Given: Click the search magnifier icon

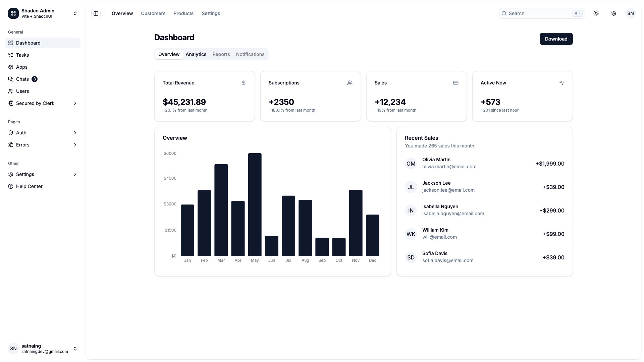Looking at the screenshot, I should (504, 13).
